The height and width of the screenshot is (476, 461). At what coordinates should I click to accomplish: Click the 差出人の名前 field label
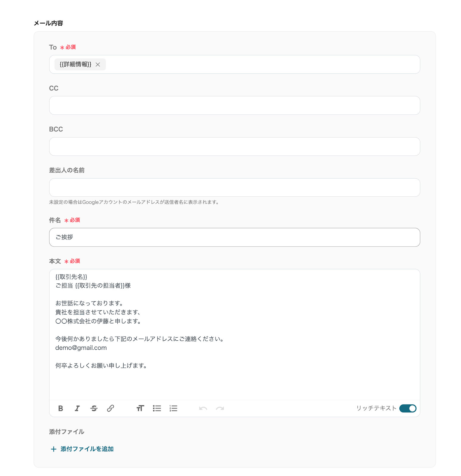point(67,170)
